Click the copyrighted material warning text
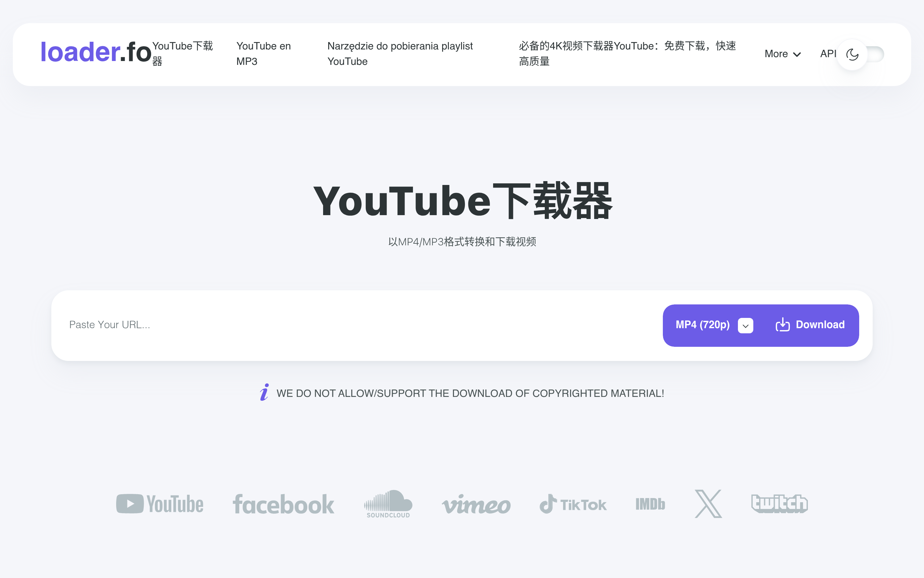The height and width of the screenshot is (578, 924). (470, 393)
